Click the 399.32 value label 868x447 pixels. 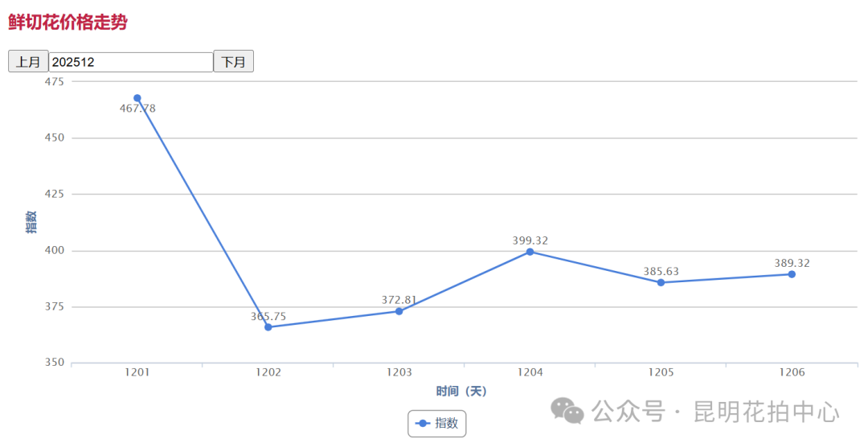(530, 240)
